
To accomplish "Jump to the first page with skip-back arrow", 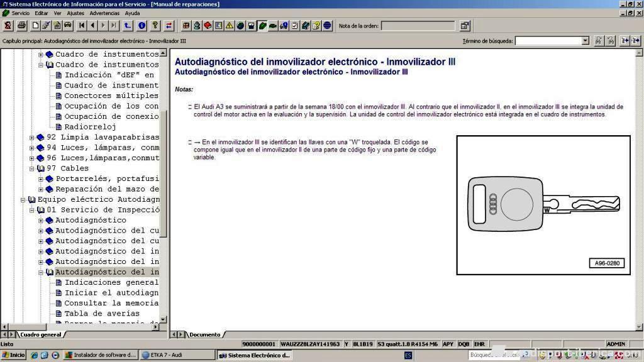I will click(x=82, y=26).
